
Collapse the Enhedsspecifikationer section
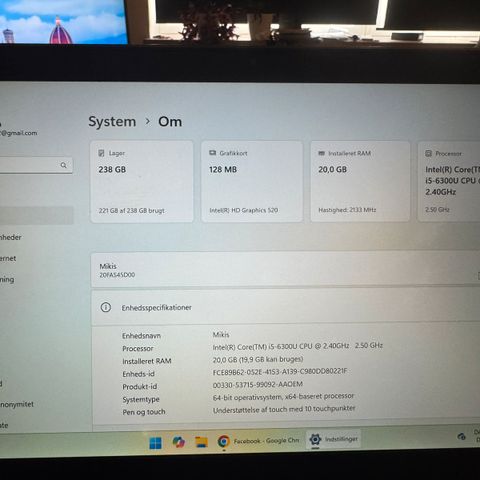point(286,307)
